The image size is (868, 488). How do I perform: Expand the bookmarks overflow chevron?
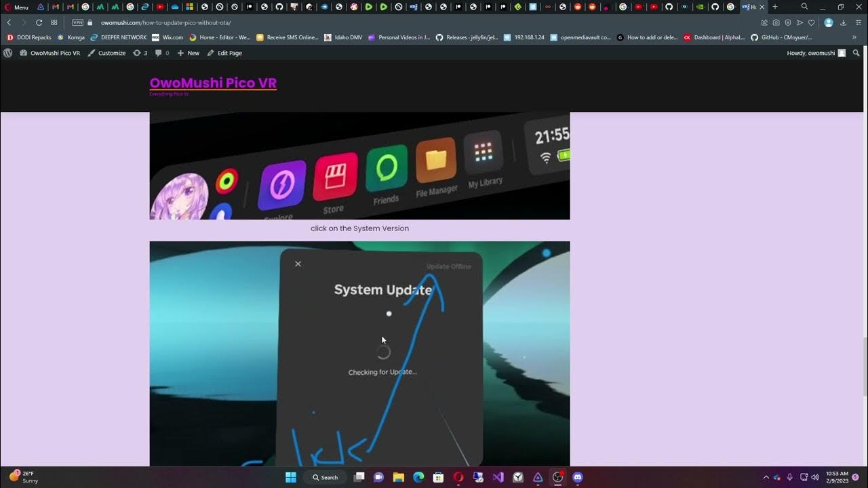coord(854,37)
